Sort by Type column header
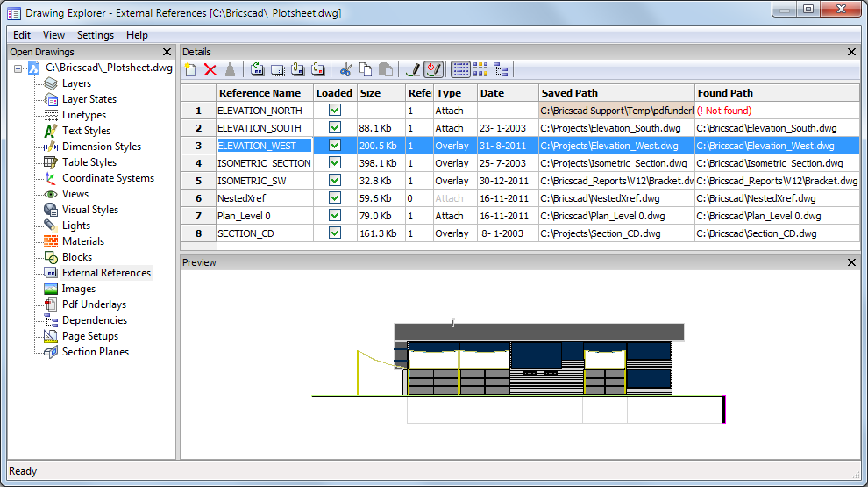Image resolution: width=868 pixels, height=487 pixels. (455, 93)
